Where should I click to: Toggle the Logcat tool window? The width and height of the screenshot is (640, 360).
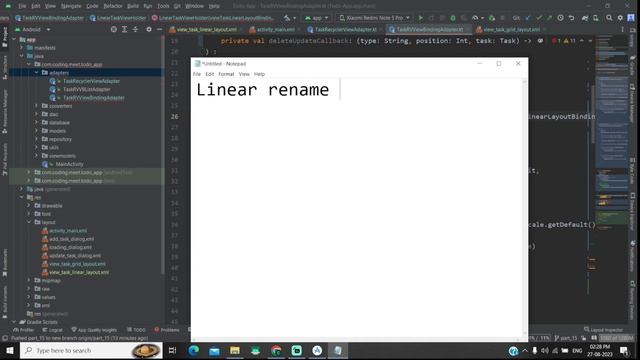[53, 330]
